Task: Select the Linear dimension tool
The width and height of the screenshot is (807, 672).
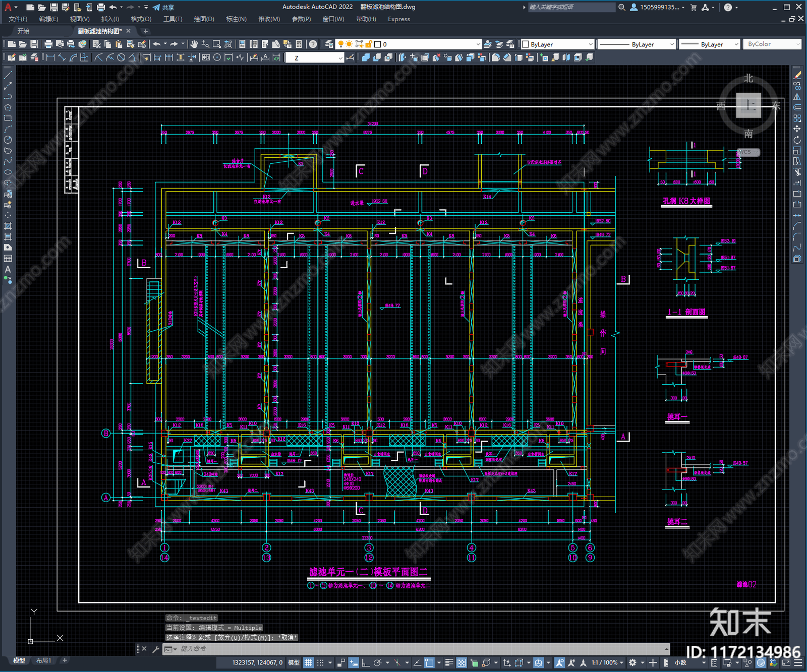Action: point(50,57)
